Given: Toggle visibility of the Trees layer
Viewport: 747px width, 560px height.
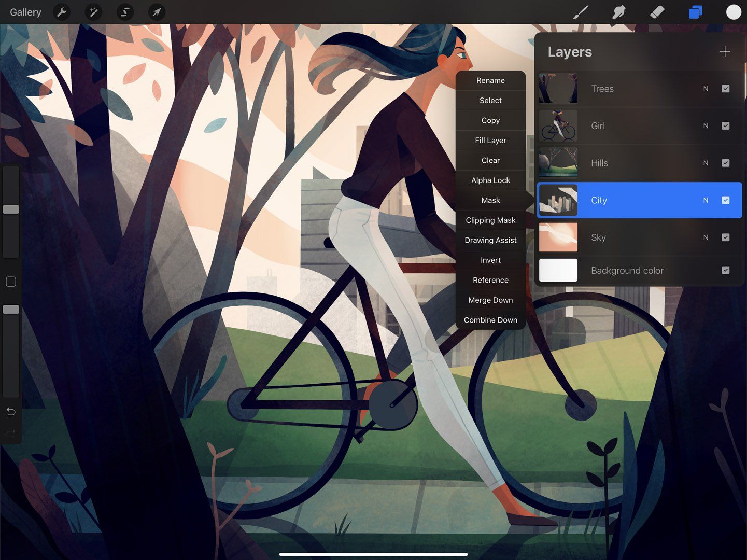Looking at the screenshot, I should click(726, 89).
